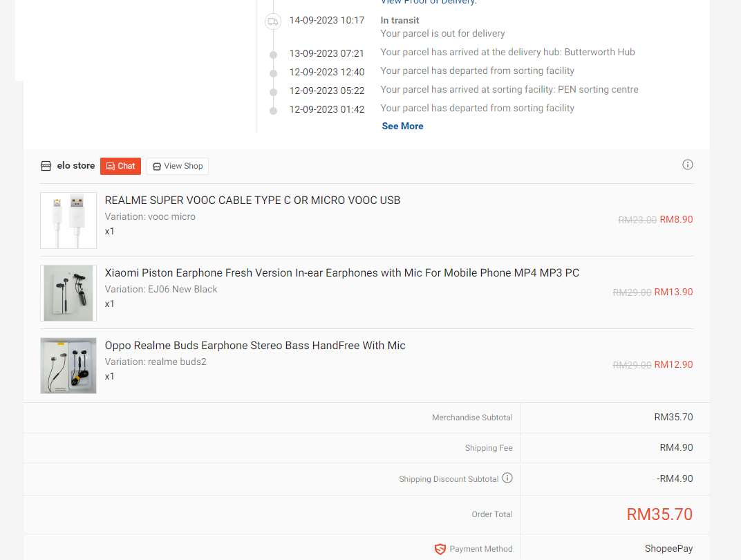Click the Variation: EJ06 New Black text
The width and height of the screenshot is (741, 560).
click(161, 289)
